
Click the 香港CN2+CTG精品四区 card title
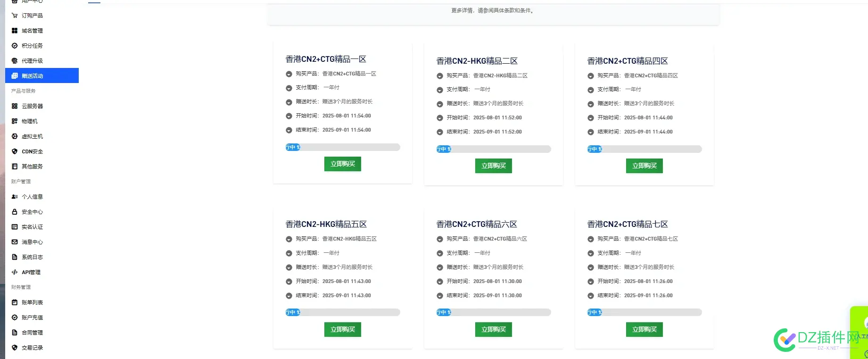(628, 61)
